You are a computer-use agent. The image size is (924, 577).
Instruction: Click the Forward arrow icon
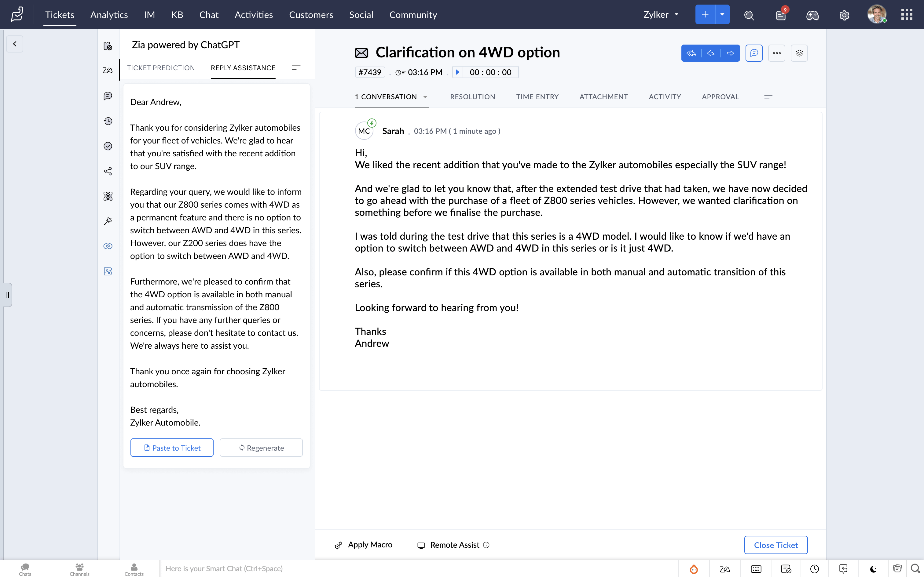[x=730, y=53]
